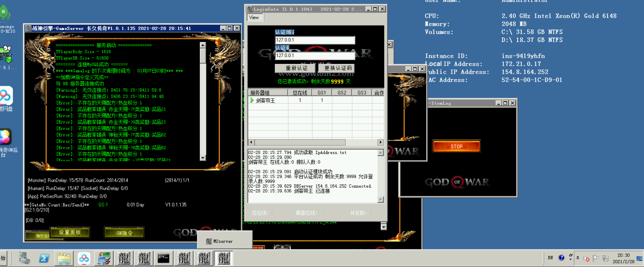The height and width of the screenshot is (267, 644).
Task: Click the GS-1 label in GameServer status
Action: pos(103,205)
